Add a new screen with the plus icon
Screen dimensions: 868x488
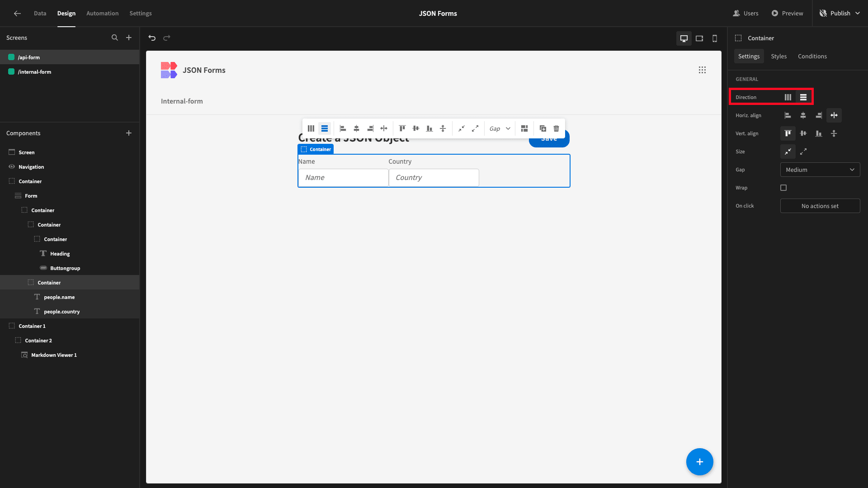[x=129, y=38]
